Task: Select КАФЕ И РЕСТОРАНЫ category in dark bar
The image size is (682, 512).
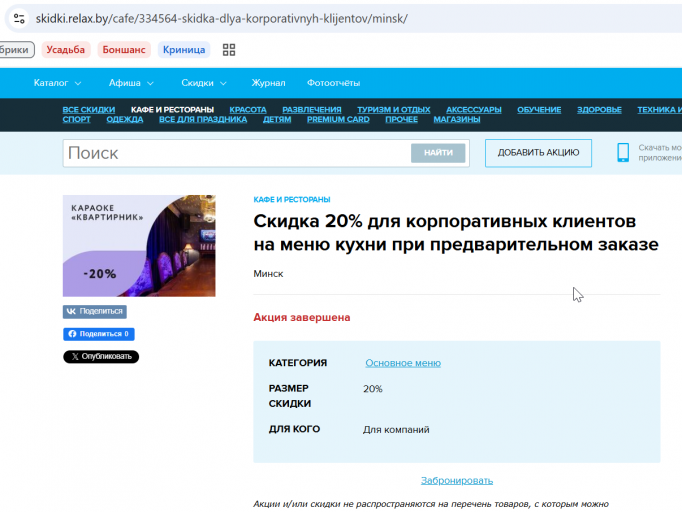Action: 172,110
